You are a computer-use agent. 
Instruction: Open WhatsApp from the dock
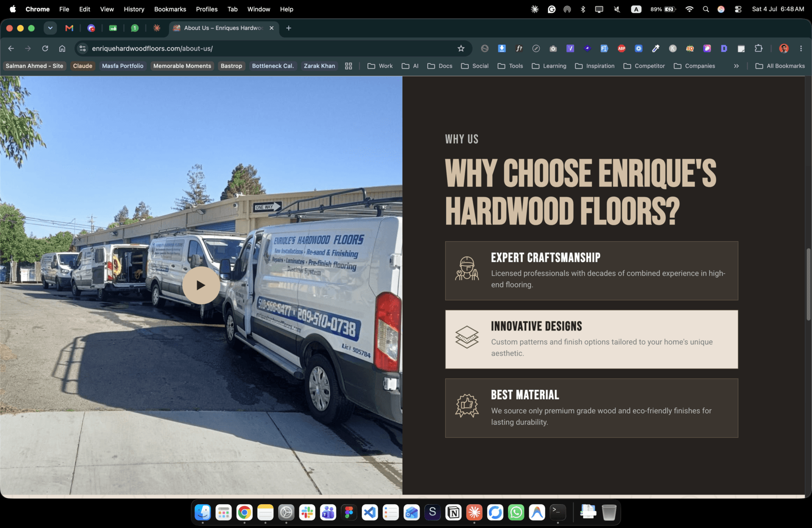pos(516,513)
